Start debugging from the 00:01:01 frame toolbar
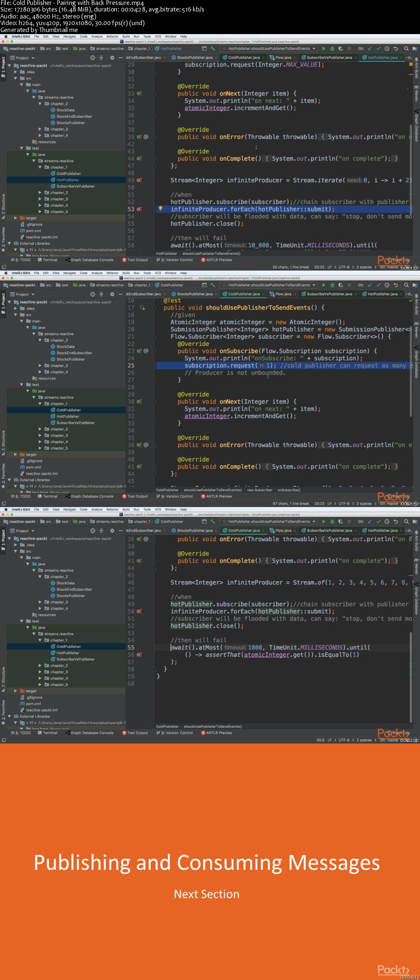The width and height of the screenshot is (420, 980). (x=332, y=48)
